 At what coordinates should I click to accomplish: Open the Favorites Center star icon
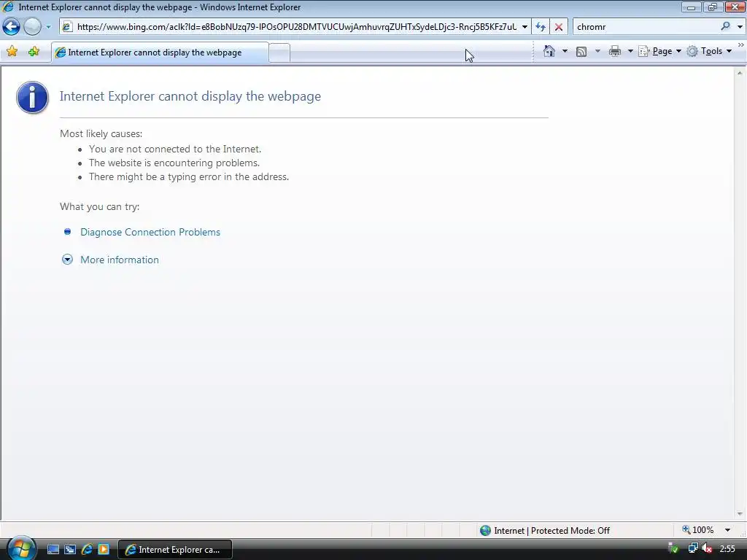click(x=12, y=51)
